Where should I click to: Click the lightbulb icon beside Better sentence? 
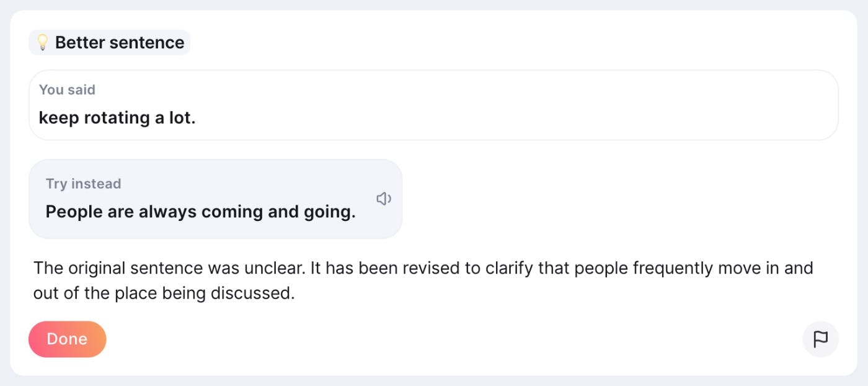42,42
